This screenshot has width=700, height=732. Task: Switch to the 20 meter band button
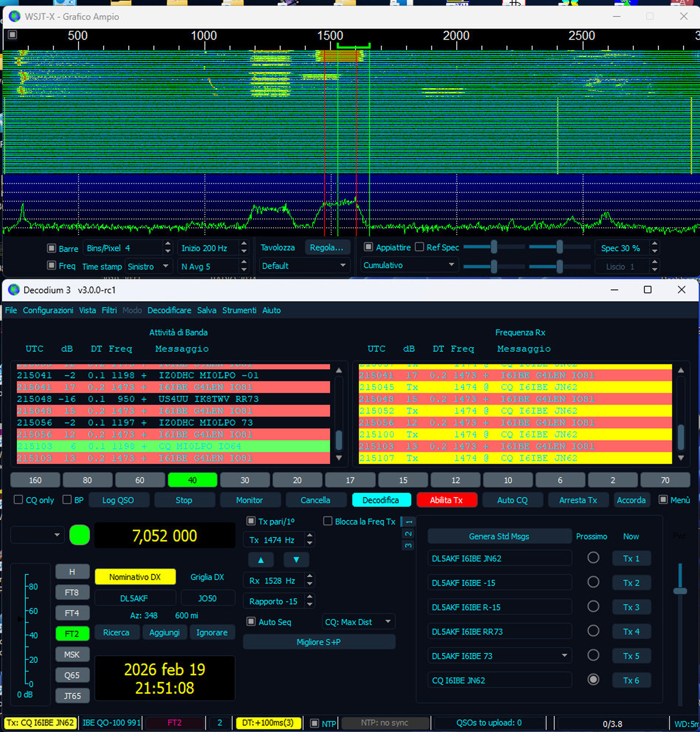297,480
